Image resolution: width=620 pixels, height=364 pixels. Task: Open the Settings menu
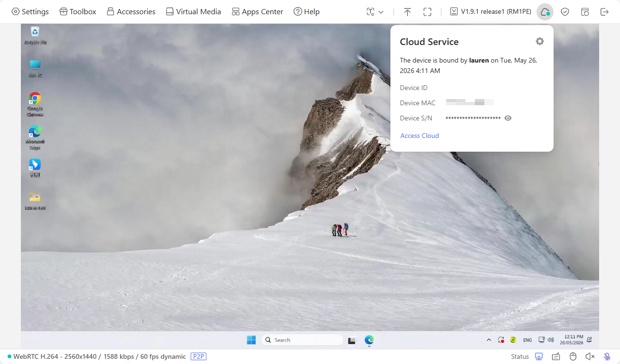tap(30, 11)
